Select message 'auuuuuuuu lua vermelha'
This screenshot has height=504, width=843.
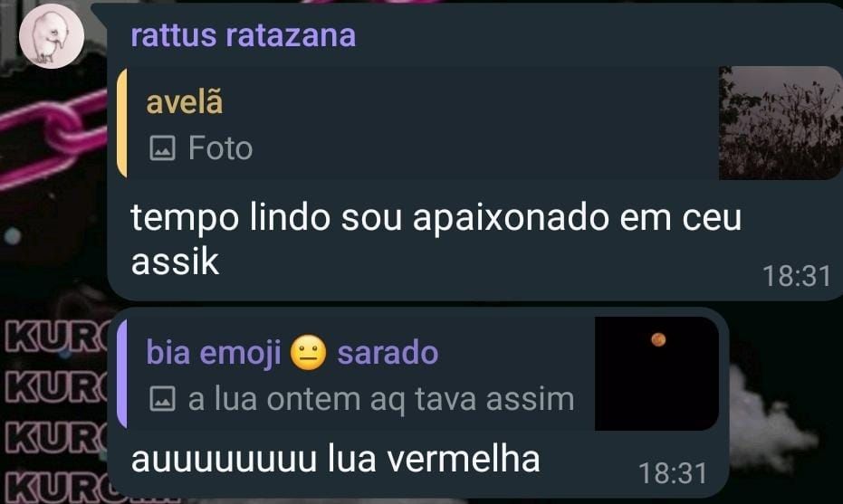coord(335,460)
